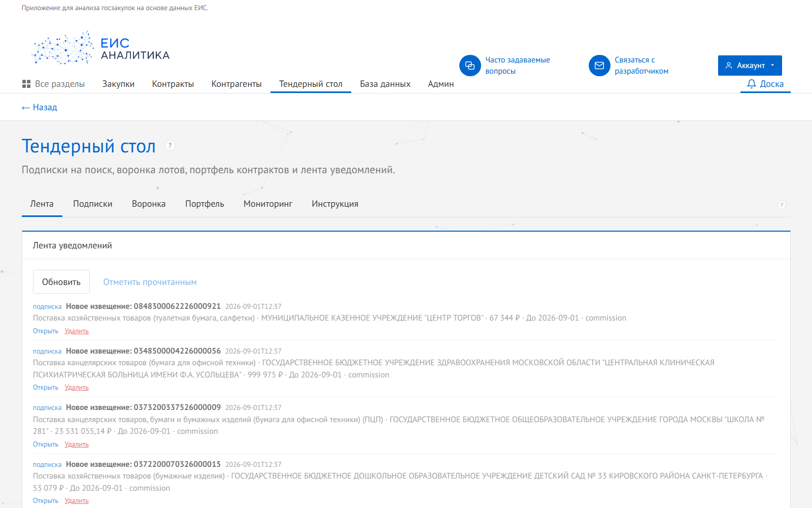Open notice 0373200337526000009
The width and height of the screenshot is (812, 508).
pyautogui.click(x=46, y=444)
